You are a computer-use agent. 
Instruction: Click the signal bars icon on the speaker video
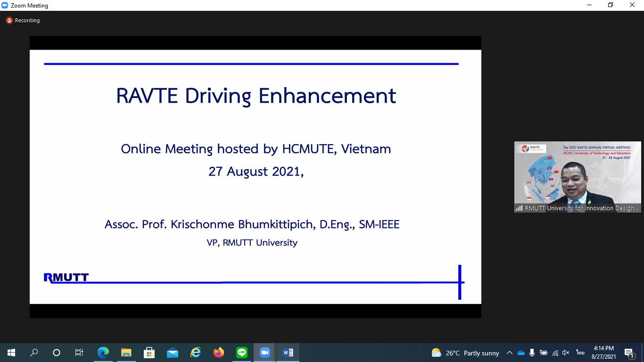coord(519,208)
